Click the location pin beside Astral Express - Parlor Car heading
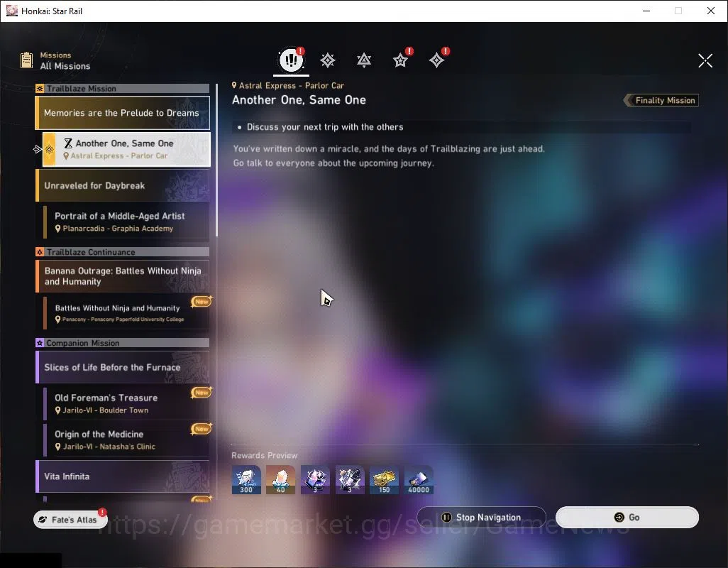The image size is (728, 568). [234, 85]
